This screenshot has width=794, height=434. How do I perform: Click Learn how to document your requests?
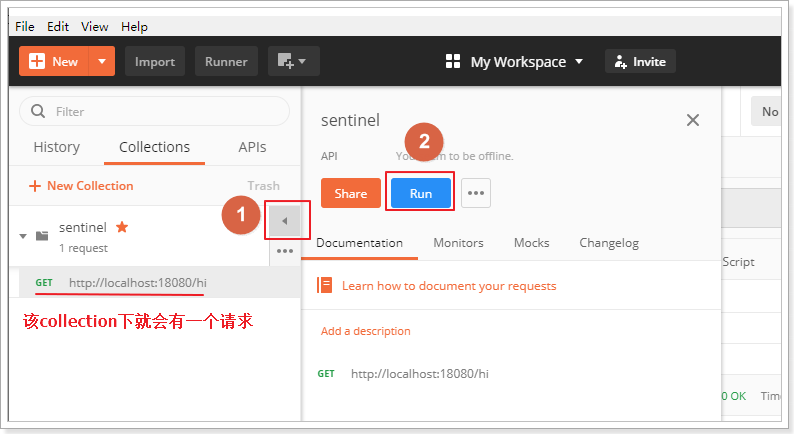click(449, 286)
